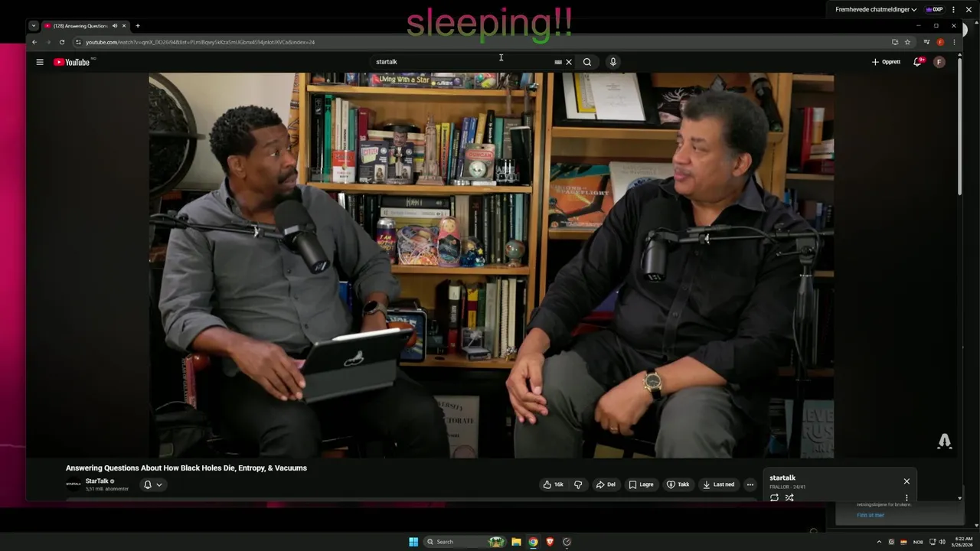Download the video with Last ned
The image size is (980, 551).
[x=718, y=484]
